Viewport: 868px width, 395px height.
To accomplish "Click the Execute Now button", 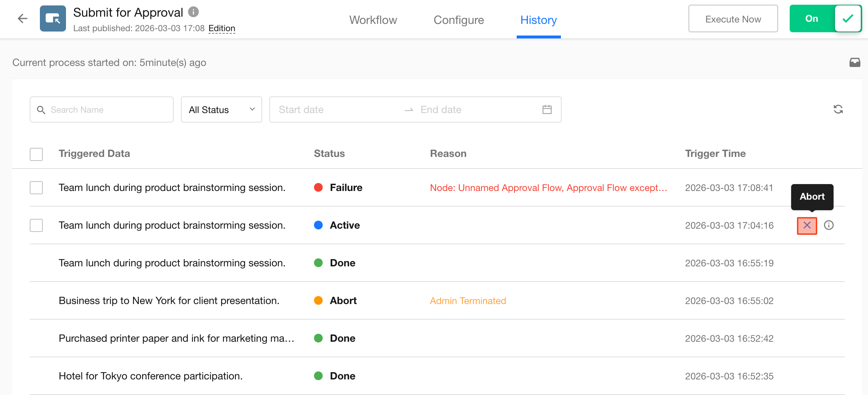I will tap(733, 19).
